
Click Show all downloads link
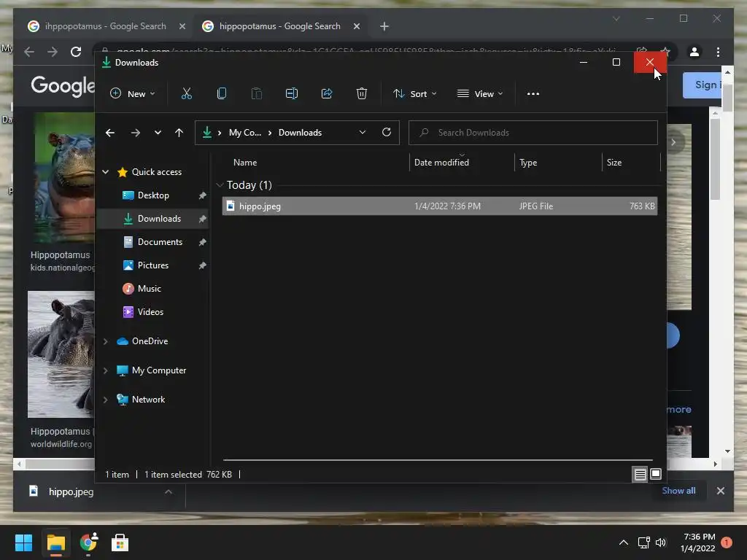click(x=678, y=491)
